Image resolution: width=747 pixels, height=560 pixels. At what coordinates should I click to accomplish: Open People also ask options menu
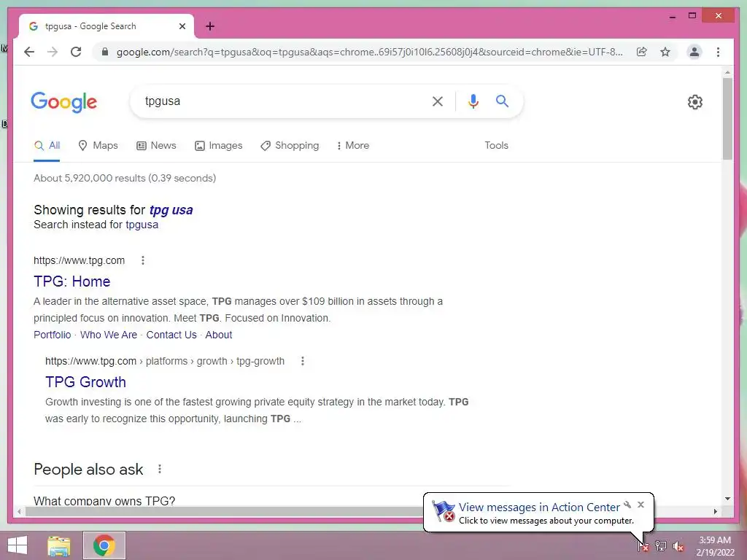(160, 469)
